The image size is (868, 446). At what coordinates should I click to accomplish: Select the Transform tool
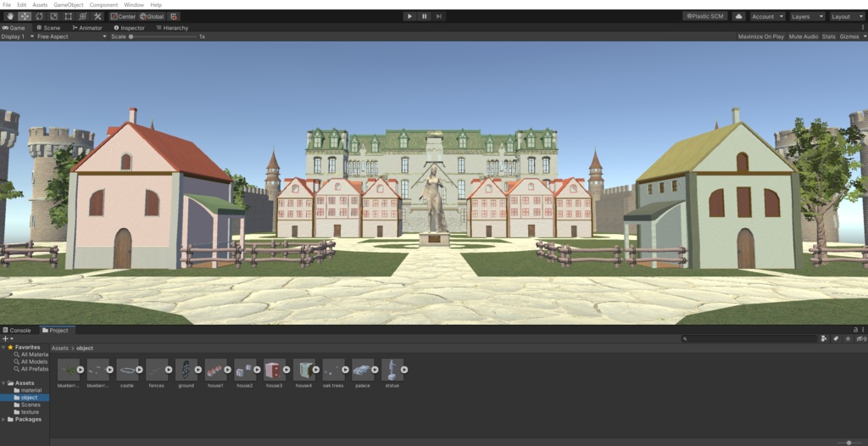click(x=82, y=17)
